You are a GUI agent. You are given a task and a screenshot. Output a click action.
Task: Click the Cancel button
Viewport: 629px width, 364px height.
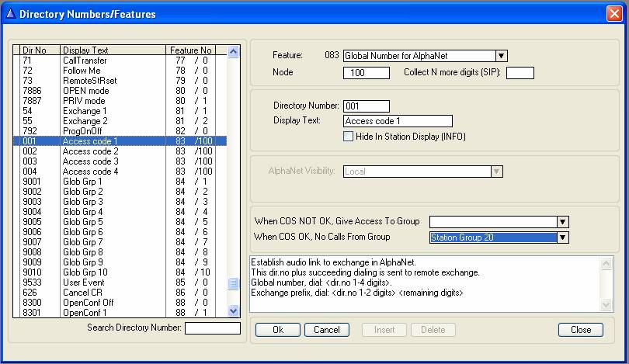click(x=327, y=330)
